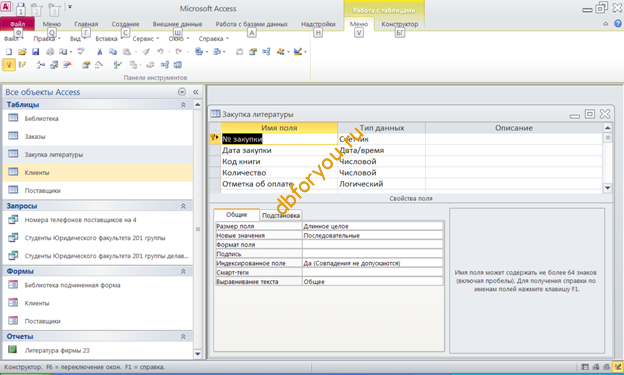Click field grid scrollbar down arrow
624x375 pixels.
[607, 188]
